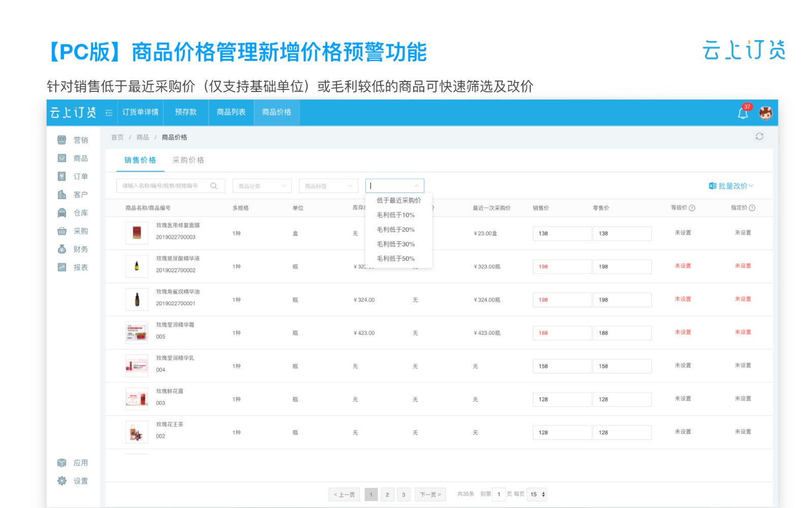Go to the 首页 breadcrumb link
The image size is (812, 508).
(117, 137)
